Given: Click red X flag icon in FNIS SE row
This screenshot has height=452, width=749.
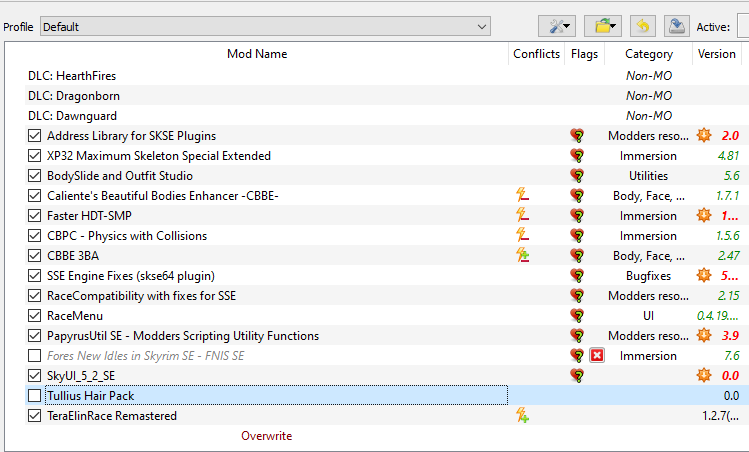Looking at the screenshot, I should (597, 355).
